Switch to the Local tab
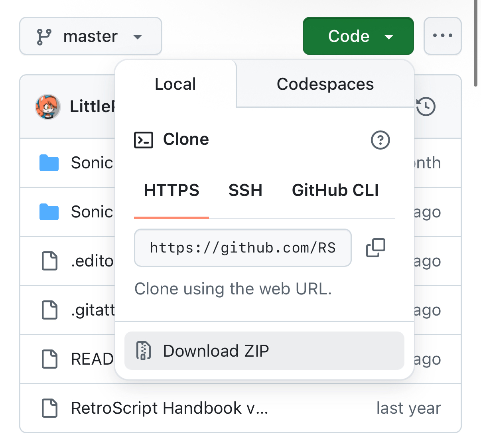Screen dimensions: 481x448 (x=175, y=84)
